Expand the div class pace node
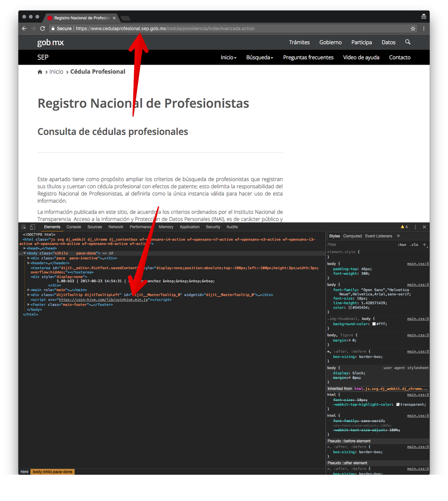 (x=28, y=258)
